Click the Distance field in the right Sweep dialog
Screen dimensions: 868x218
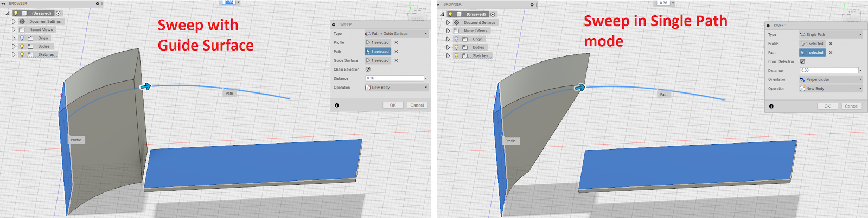[x=828, y=70]
